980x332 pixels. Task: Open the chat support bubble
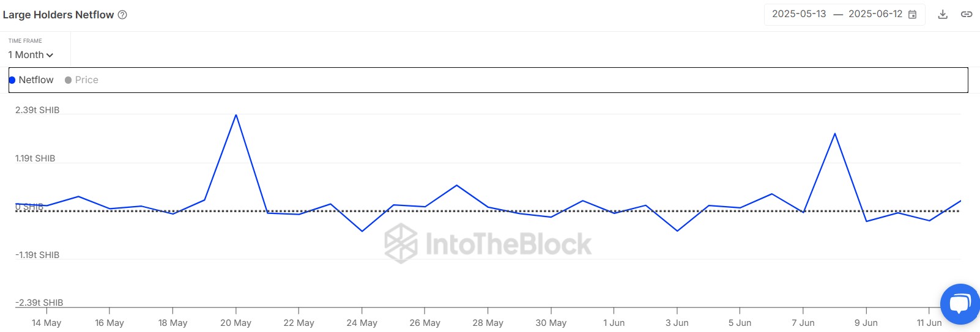(959, 304)
